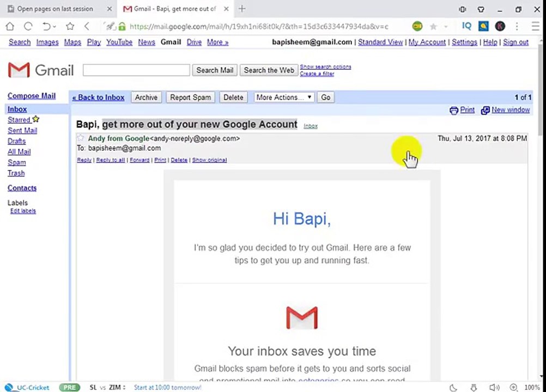
Task: Open dropdown arrow next to bookmark star
Action: click(445, 27)
